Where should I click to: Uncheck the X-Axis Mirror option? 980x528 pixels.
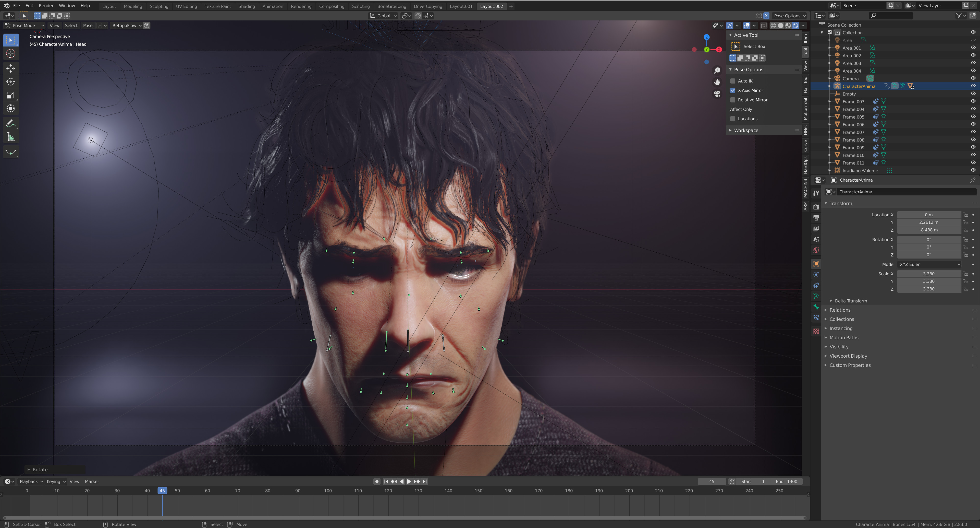click(733, 90)
